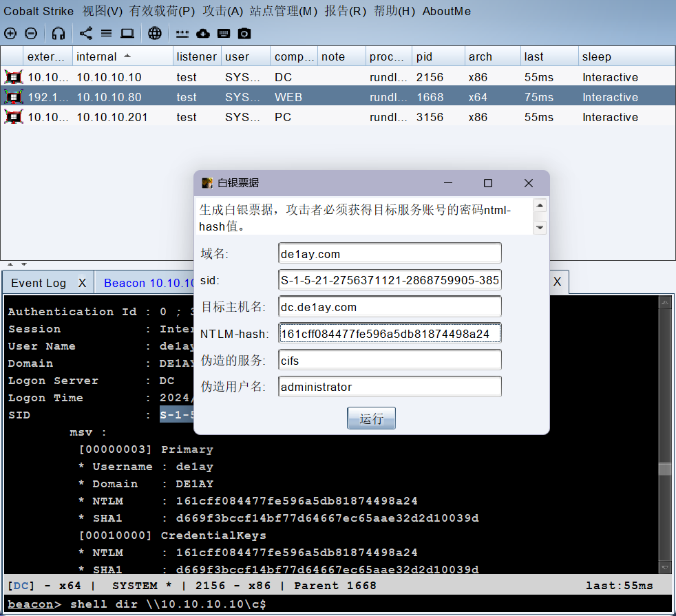Sort by the note column header
This screenshot has width=676, height=616.
(x=341, y=56)
